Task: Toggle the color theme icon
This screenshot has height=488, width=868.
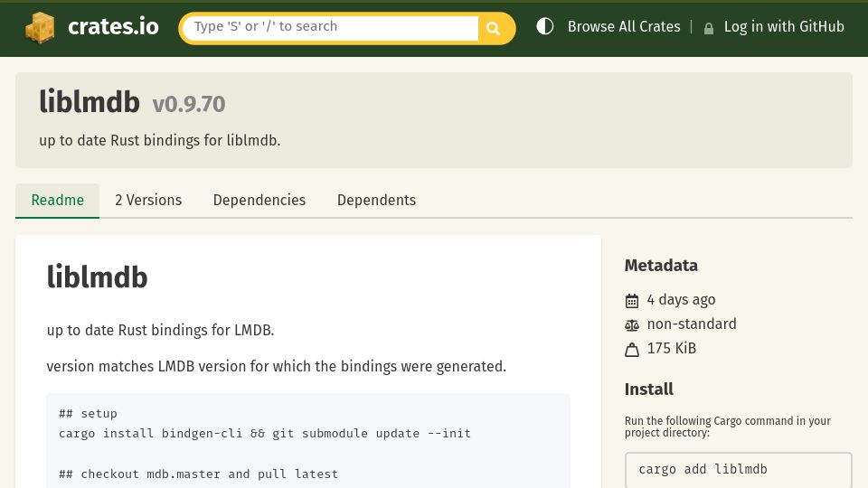Action: [x=544, y=26]
